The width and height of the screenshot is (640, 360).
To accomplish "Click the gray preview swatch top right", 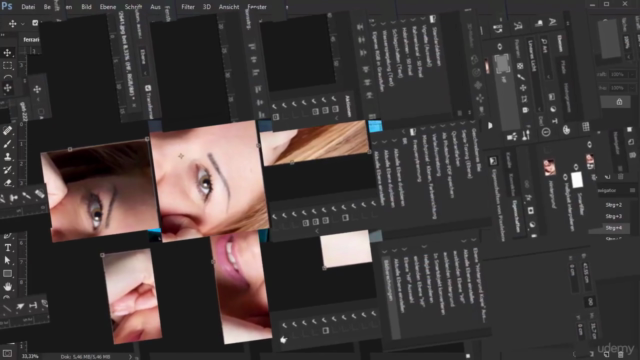I will [x=609, y=39].
